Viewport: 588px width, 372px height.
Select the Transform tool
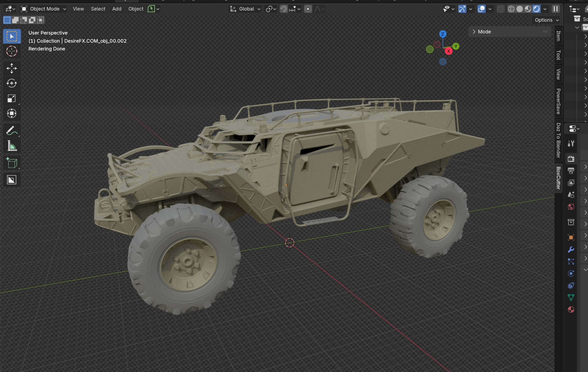[x=12, y=113]
